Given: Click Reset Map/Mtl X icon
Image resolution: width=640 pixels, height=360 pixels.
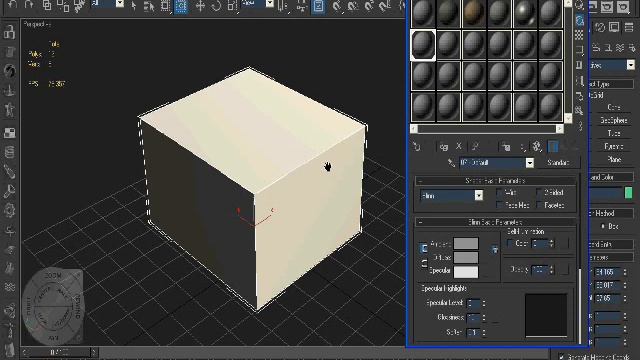Looking at the screenshot, I should (459, 146).
